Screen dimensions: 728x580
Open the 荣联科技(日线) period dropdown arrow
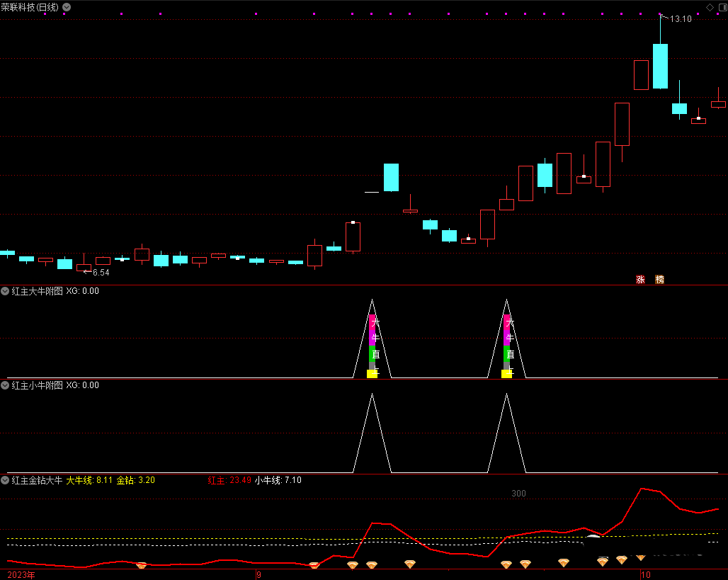point(67,7)
